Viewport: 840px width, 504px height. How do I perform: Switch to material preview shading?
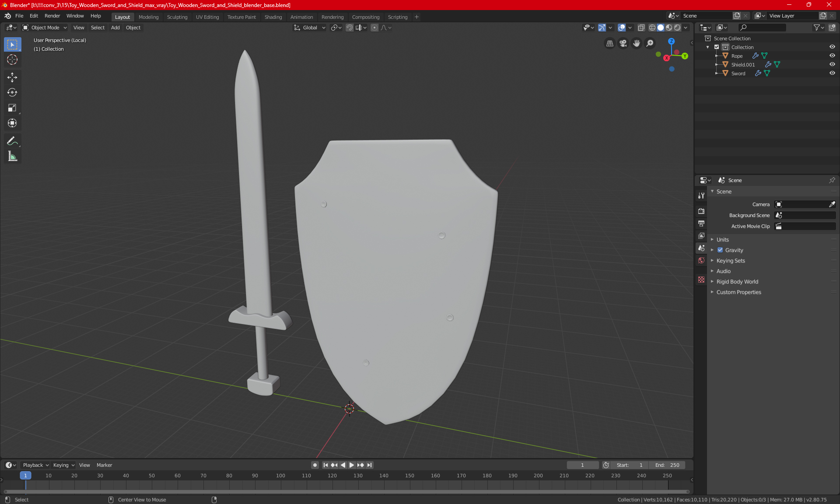click(x=669, y=28)
